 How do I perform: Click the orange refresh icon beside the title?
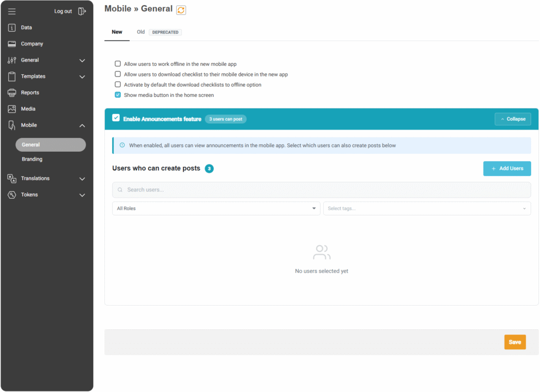point(181,10)
